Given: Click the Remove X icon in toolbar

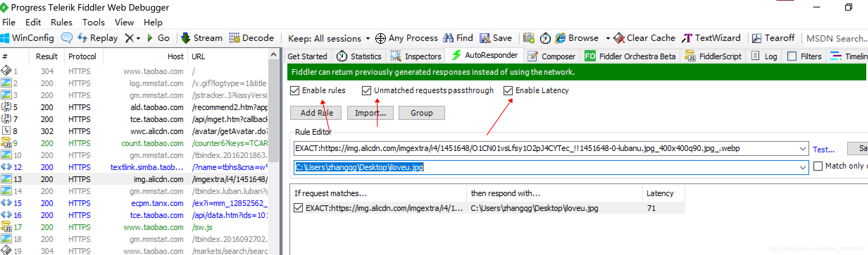Looking at the screenshot, I should (x=130, y=38).
